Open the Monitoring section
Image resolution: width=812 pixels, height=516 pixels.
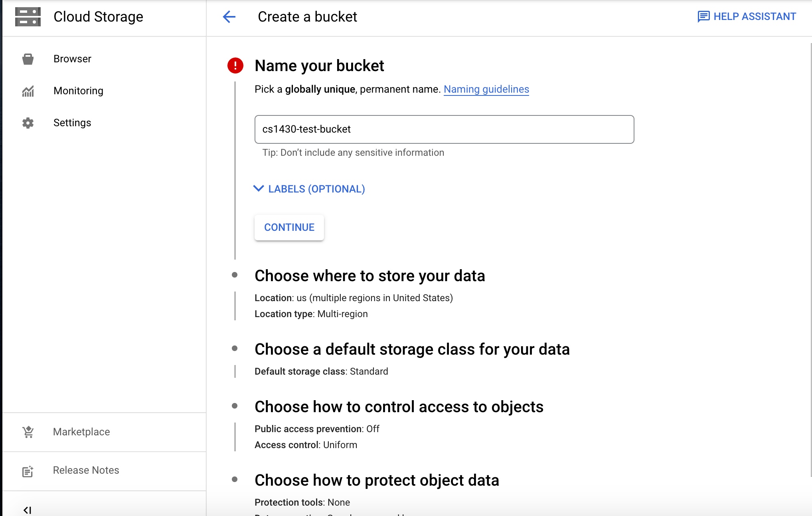78,91
